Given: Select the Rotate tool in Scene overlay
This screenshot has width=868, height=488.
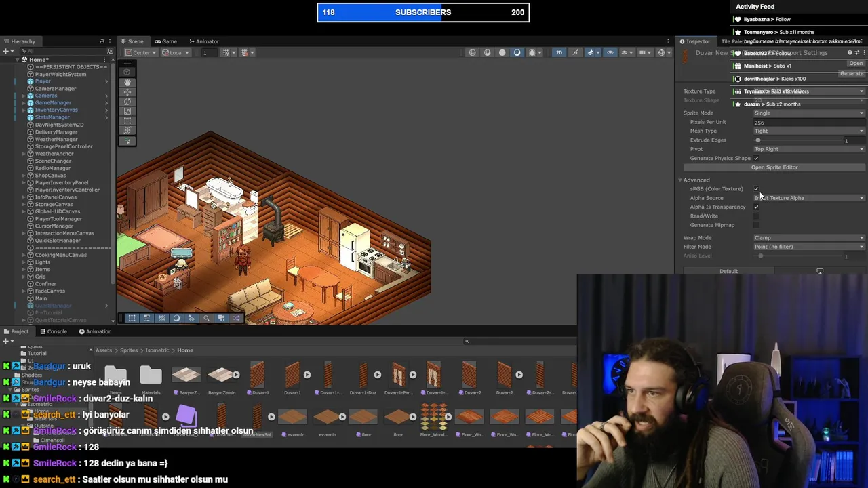Looking at the screenshot, I should 127,101.
